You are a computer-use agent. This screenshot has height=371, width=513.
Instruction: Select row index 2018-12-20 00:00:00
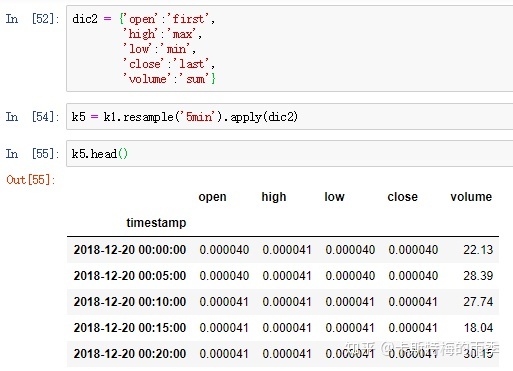click(130, 250)
